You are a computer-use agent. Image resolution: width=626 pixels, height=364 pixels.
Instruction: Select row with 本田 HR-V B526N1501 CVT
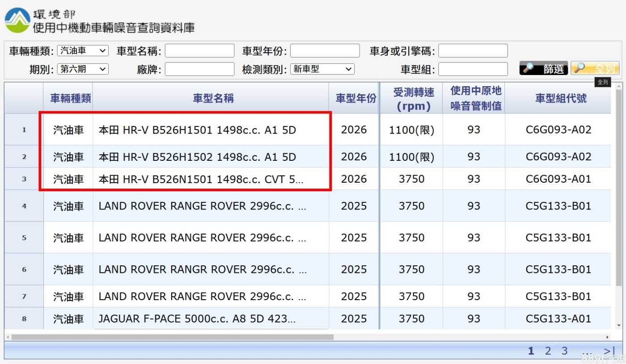click(x=201, y=179)
